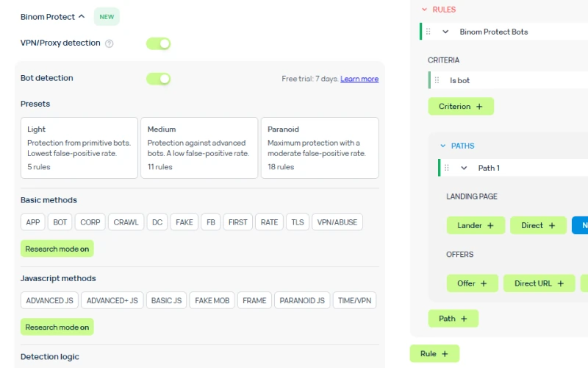Toggle FAKE basic method

[184, 222]
